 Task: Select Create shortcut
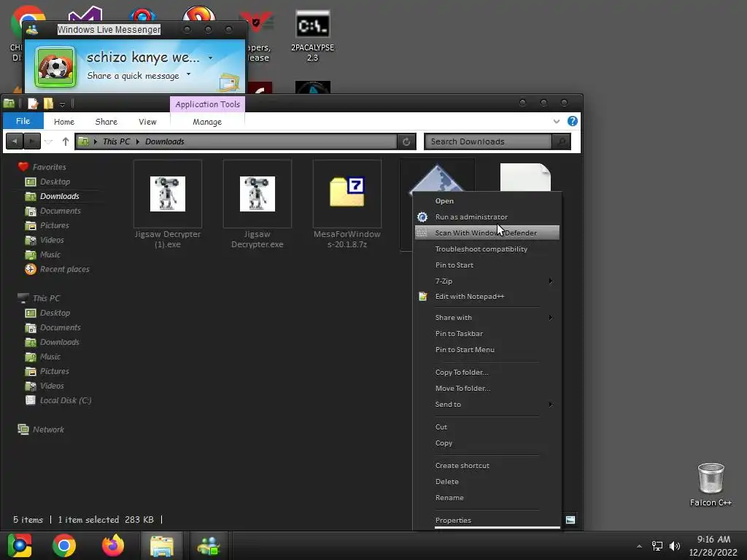click(x=462, y=466)
